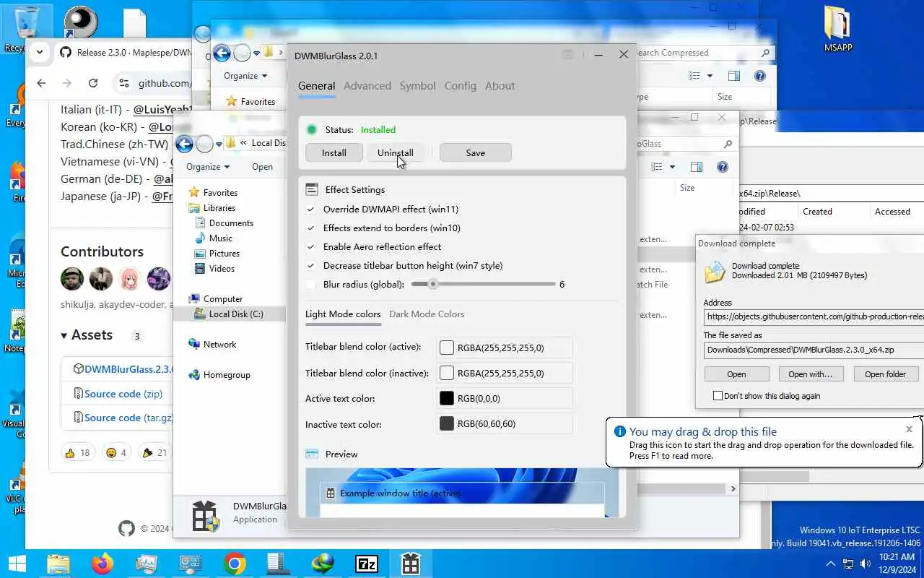Change view icon in Compressed explorer toolbar

pyautogui.click(x=694, y=76)
